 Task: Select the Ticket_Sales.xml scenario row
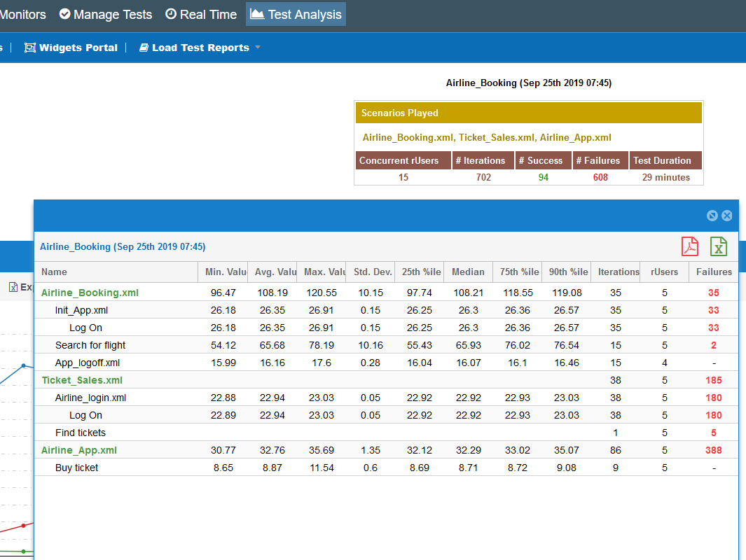[x=387, y=380]
